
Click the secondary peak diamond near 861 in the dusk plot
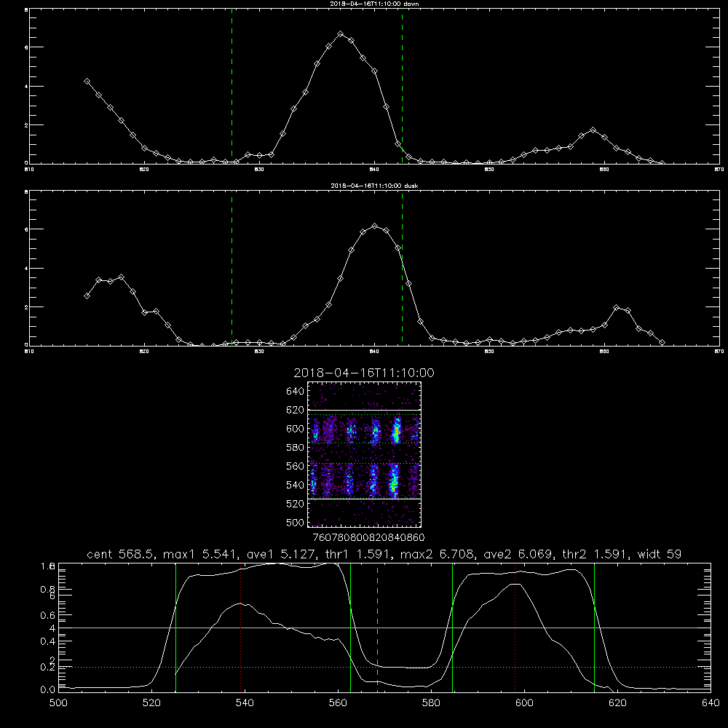(617, 307)
